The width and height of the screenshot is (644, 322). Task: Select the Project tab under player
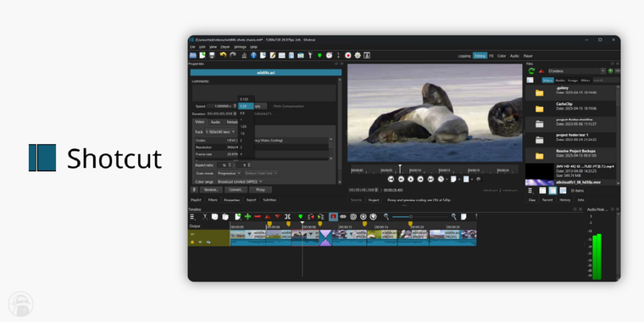pyautogui.click(x=374, y=200)
